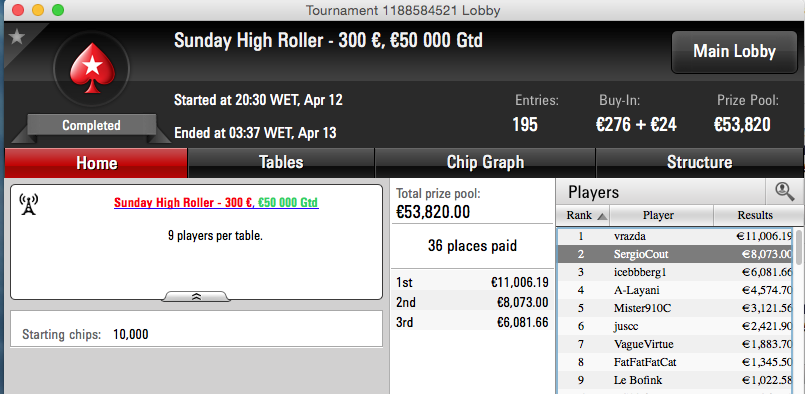This screenshot has width=805, height=394.
Task: Switch to the Tables tab
Action: coord(281,163)
